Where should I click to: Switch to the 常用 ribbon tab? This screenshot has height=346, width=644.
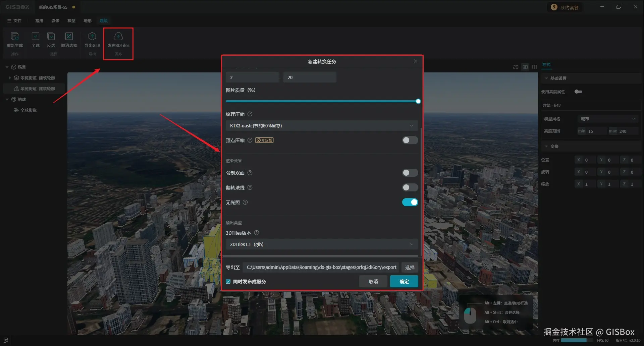39,21
